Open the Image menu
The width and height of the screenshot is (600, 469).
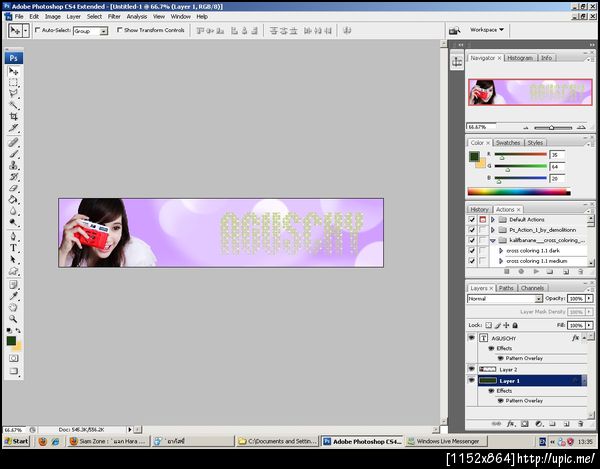[x=53, y=16]
